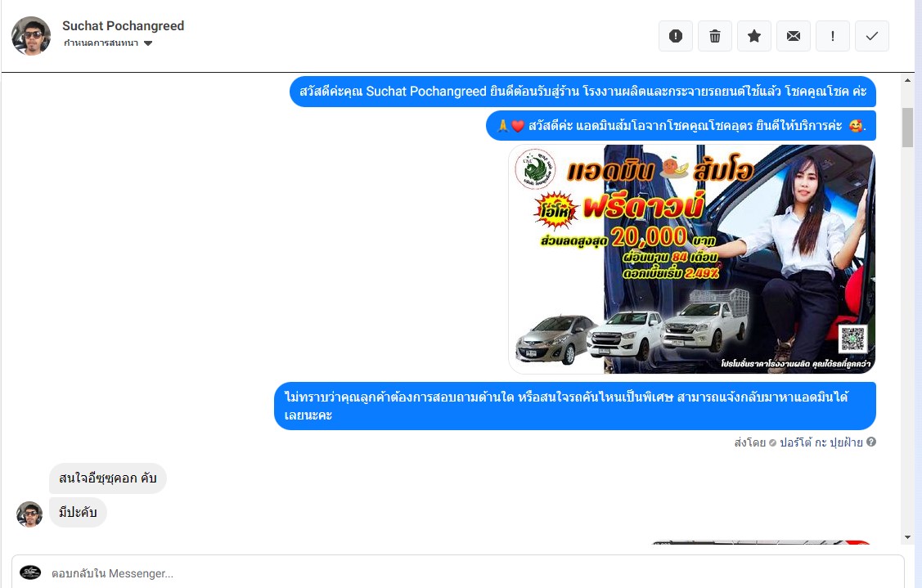922x588 pixels.
Task: Click the chat scrollbar thumb
Action: click(908, 127)
